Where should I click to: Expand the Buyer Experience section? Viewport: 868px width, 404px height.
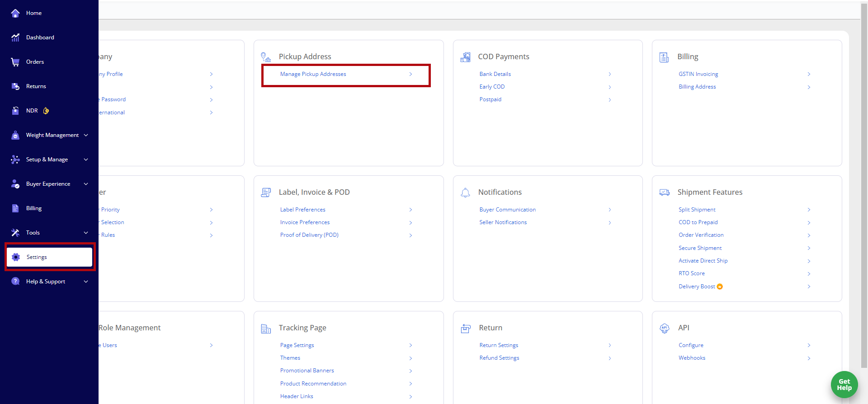pos(86,184)
